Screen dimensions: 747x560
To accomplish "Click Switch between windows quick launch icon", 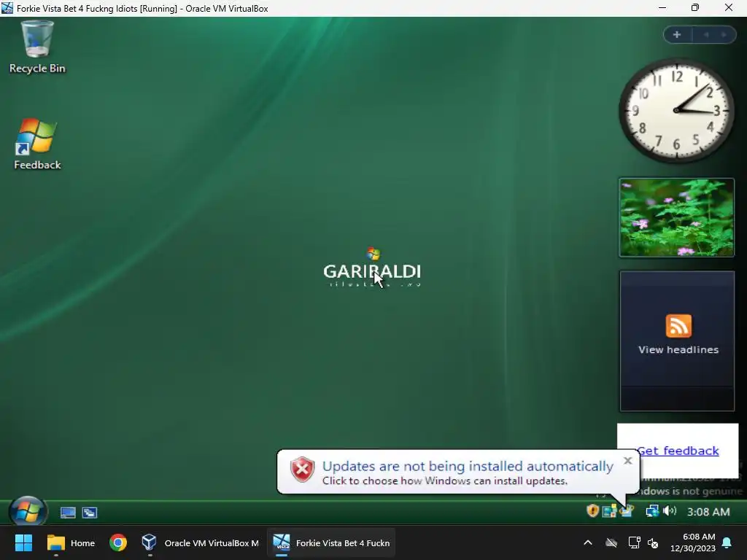I will [x=90, y=513].
